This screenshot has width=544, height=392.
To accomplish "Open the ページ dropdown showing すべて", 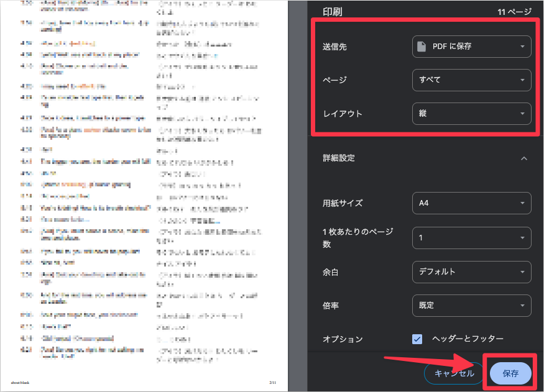I will (471, 80).
